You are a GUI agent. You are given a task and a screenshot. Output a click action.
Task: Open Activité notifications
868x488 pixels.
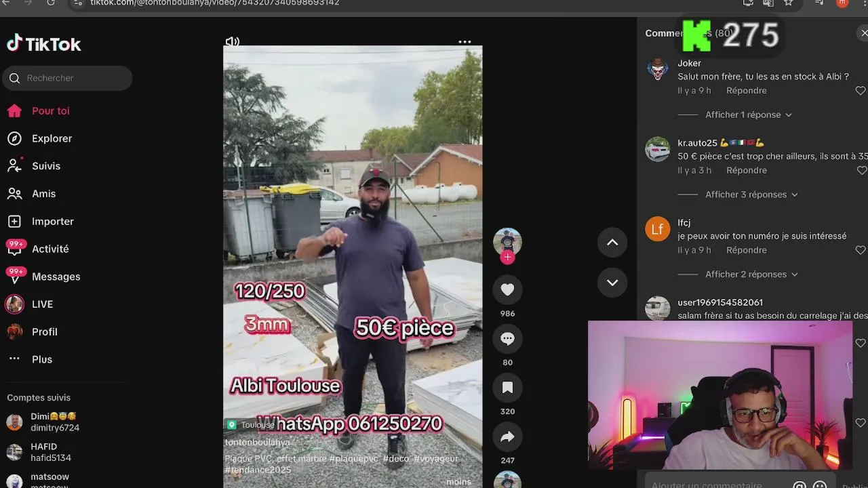[50, 249]
